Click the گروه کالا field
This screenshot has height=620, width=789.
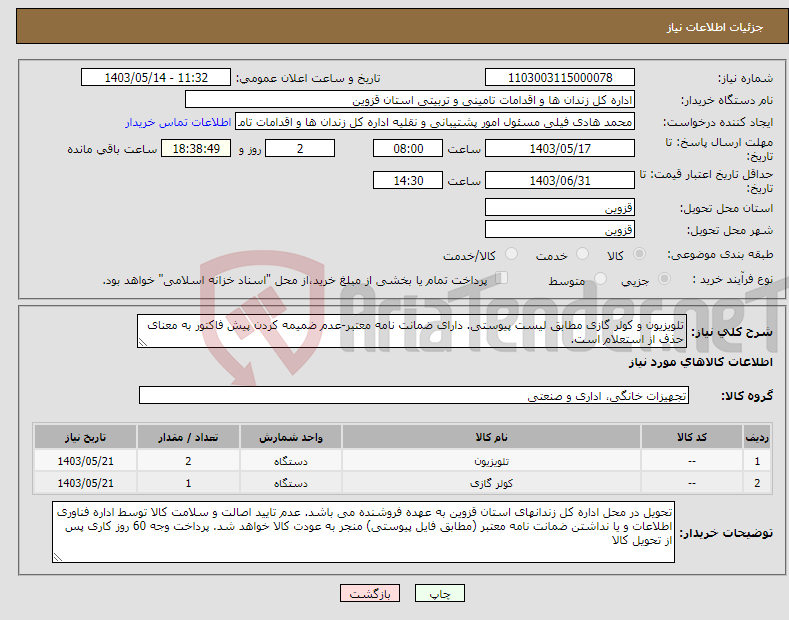click(414, 396)
